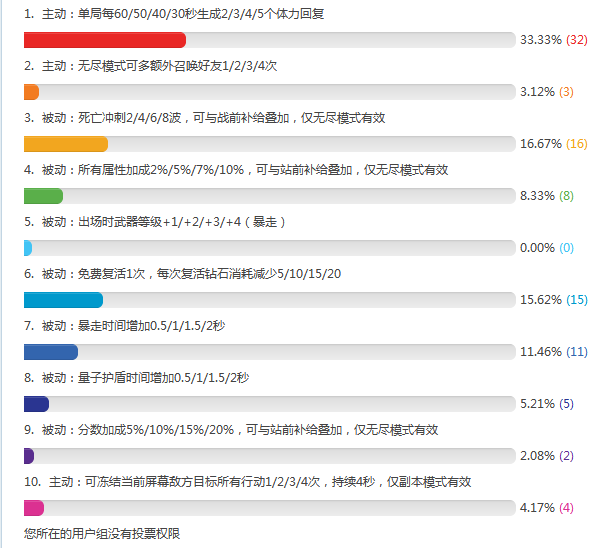Image resolution: width=606 pixels, height=548 pixels.
Task: Click the purple bar for option 9
Action: 29,456
